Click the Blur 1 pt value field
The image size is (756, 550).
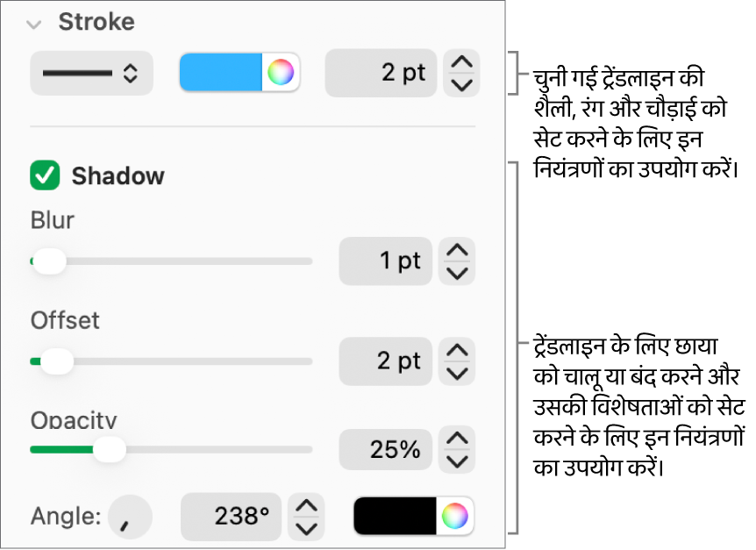(x=386, y=261)
